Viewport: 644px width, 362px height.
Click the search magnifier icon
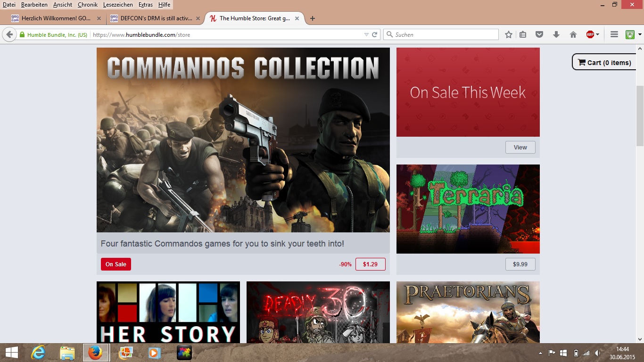[390, 34]
